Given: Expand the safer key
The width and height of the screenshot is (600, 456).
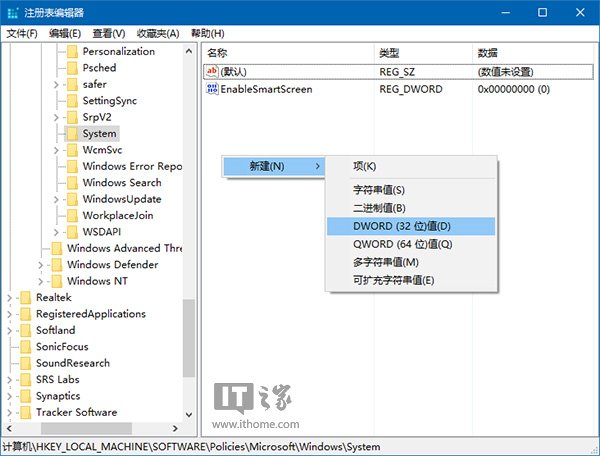Looking at the screenshot, I should tap(56, 85).
